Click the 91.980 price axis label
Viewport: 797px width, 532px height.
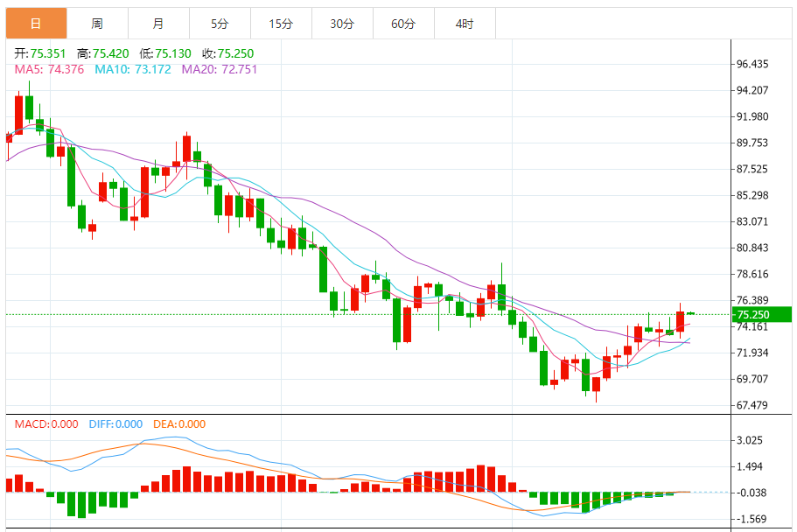752,116
